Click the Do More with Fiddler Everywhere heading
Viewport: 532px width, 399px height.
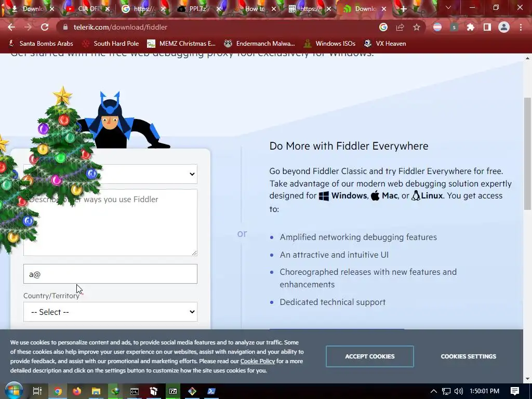click(x=349, y=146)
